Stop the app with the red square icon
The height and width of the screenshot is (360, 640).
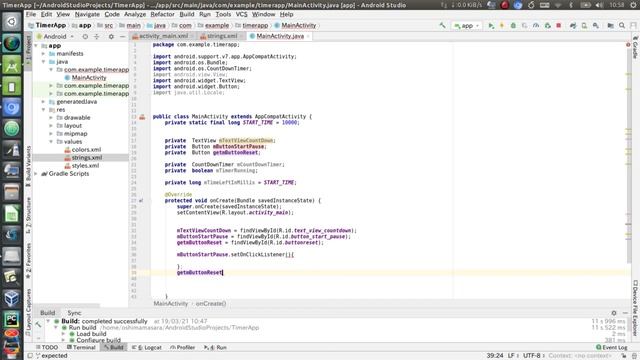pos(558,25)
